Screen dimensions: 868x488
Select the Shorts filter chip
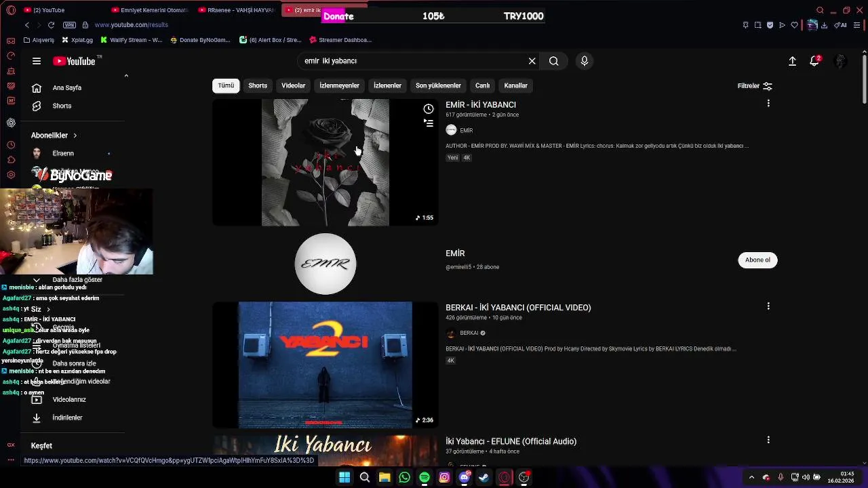tap(258, 85)
